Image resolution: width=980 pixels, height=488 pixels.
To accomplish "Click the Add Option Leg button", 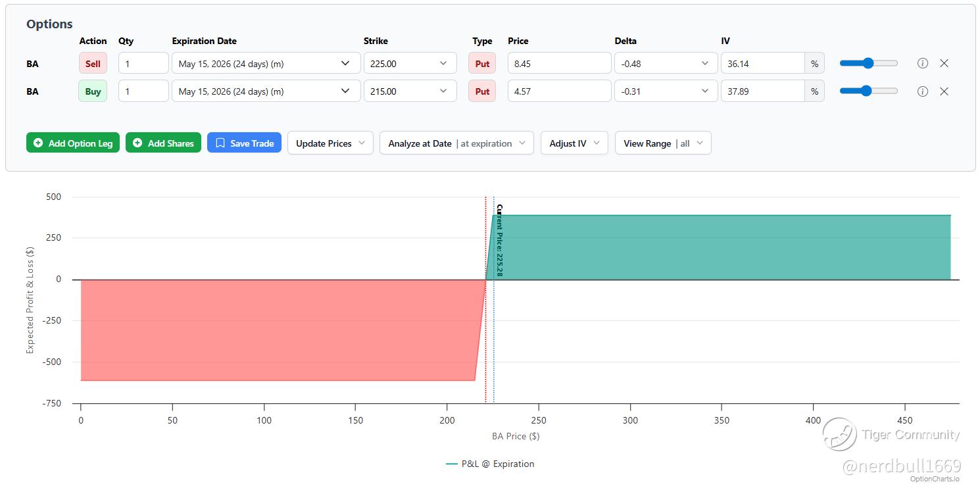I will coord(73,143).
